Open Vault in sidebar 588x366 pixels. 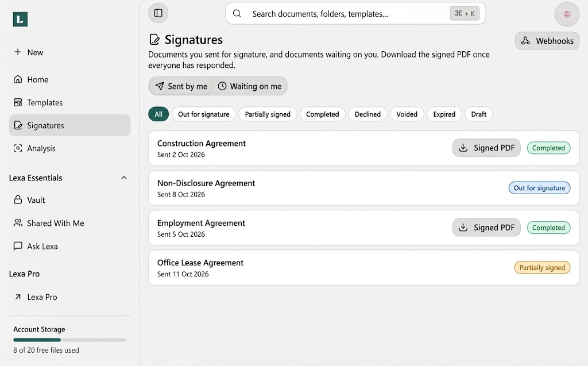69,200
